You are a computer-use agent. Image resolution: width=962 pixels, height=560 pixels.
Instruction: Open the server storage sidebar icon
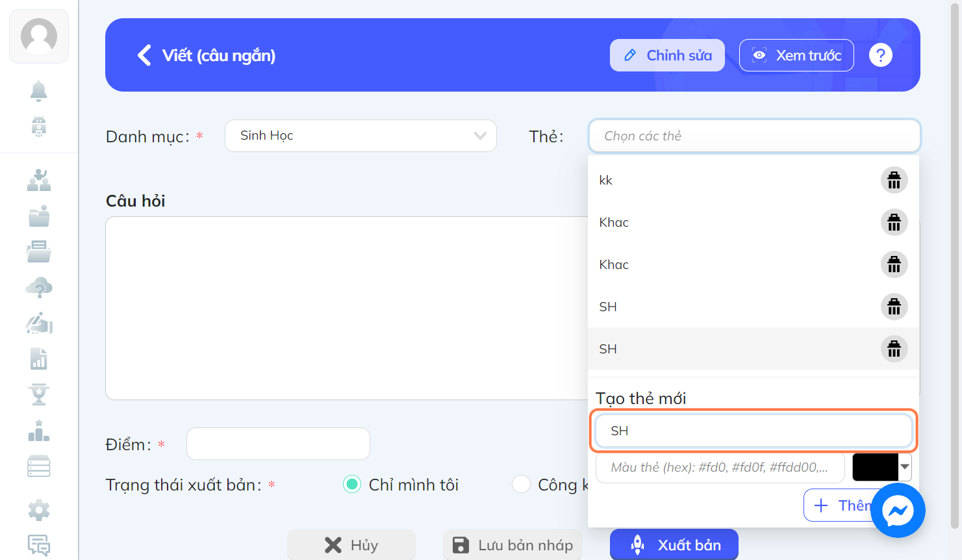point(39,466)
